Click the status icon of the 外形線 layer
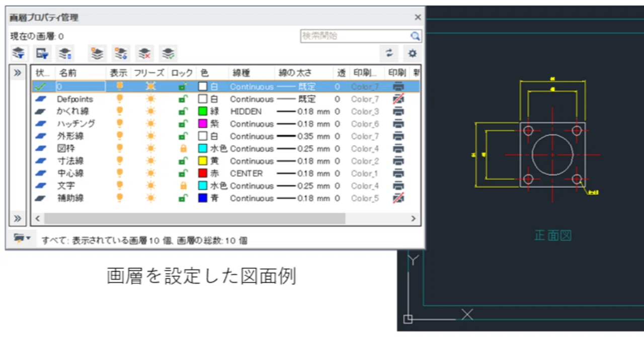Viewport: 644px width, 337px height. pos(41,136)
